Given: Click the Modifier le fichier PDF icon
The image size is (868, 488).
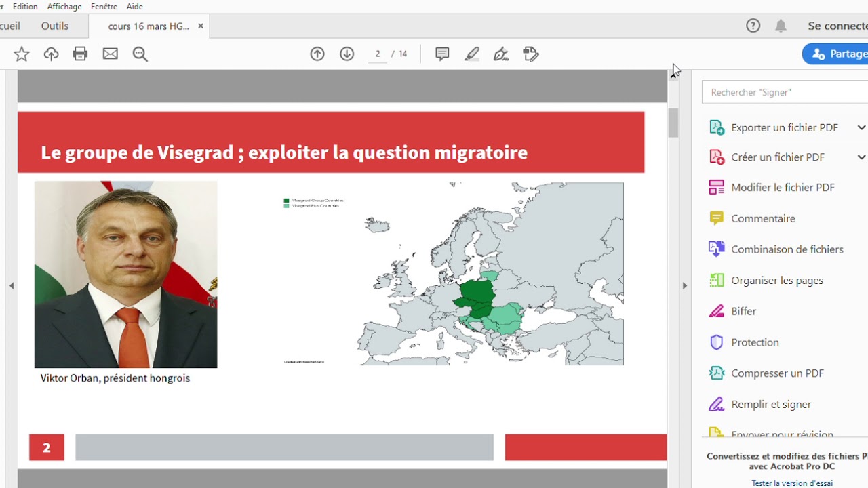Looking at the screenshot, I should tap(717, 188).
